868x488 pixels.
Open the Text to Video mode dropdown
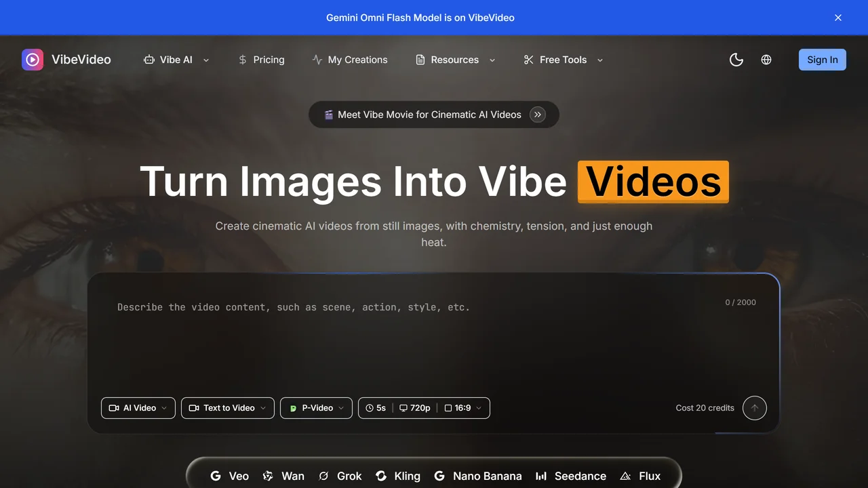228,408
